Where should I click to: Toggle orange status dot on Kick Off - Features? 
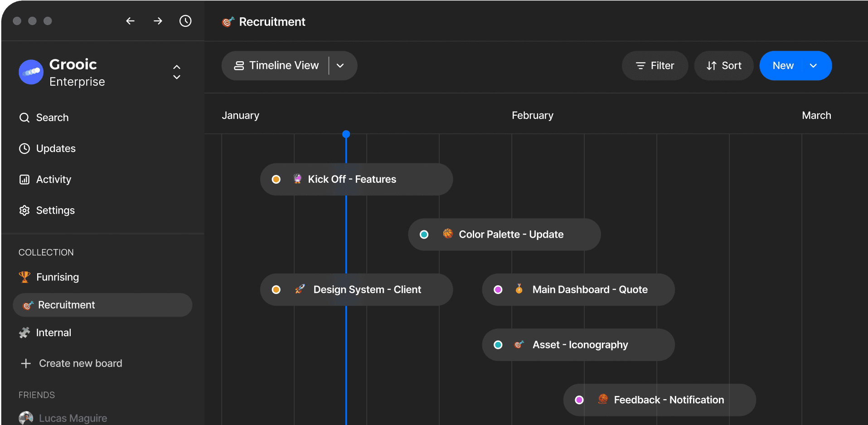(x=276, y=180)
